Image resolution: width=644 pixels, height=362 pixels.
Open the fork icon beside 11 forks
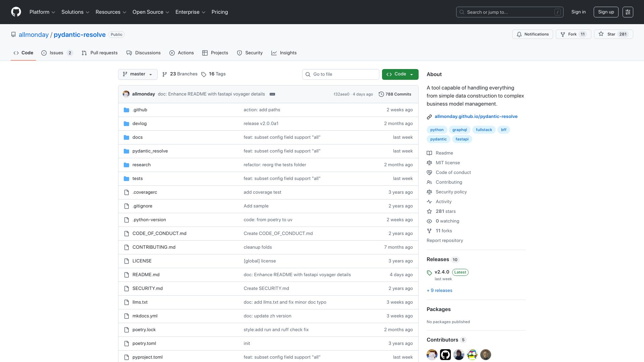coord(429,231)
